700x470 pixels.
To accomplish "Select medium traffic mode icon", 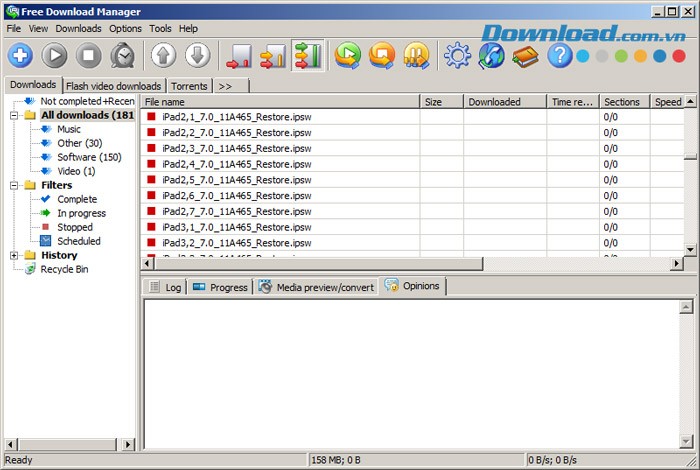I will pos(273,57).
